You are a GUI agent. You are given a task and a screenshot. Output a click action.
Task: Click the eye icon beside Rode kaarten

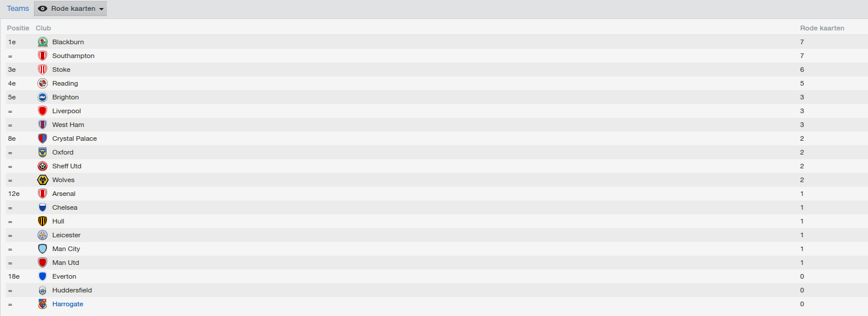(x=43, y=9)
